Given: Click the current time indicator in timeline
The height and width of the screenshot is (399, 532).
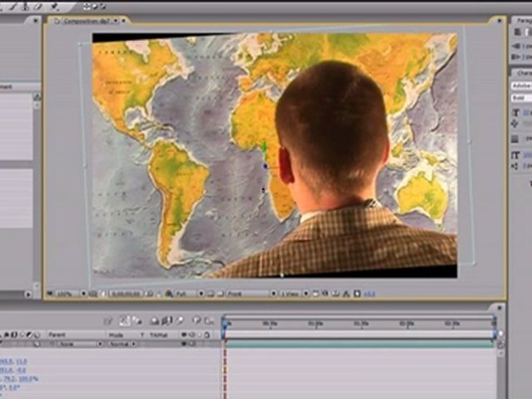Looking at the screenshot, I should coord(225,324).
